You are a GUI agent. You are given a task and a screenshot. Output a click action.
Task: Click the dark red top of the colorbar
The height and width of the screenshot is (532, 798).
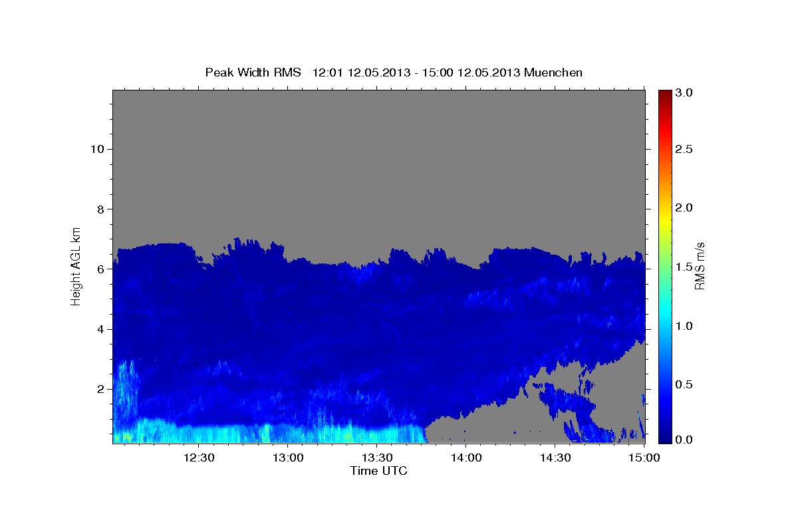click(664, 94)
